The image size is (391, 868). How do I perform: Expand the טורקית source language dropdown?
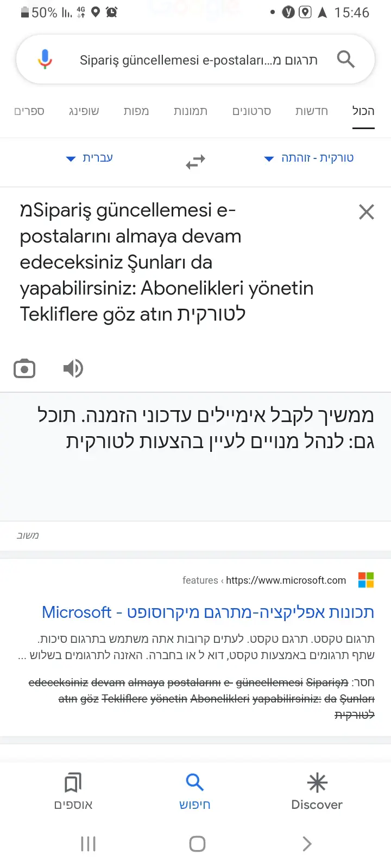[x=310, y=158]
